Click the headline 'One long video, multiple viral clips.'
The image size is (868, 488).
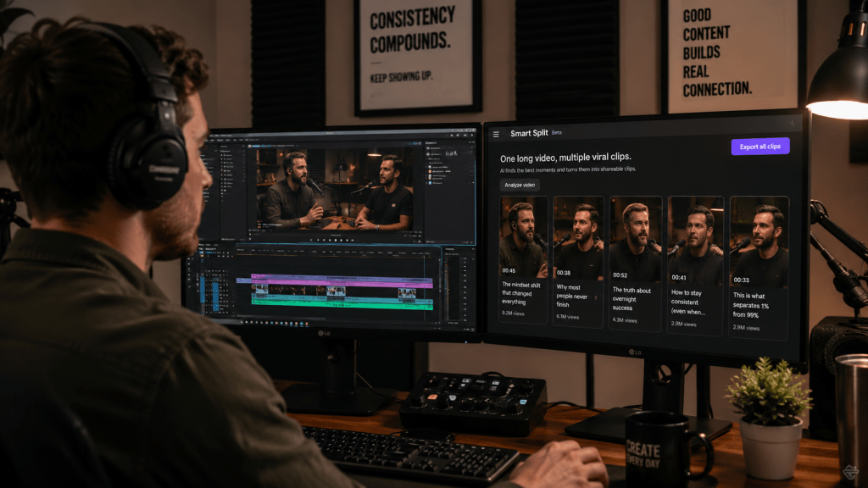(x=565, y=158)
